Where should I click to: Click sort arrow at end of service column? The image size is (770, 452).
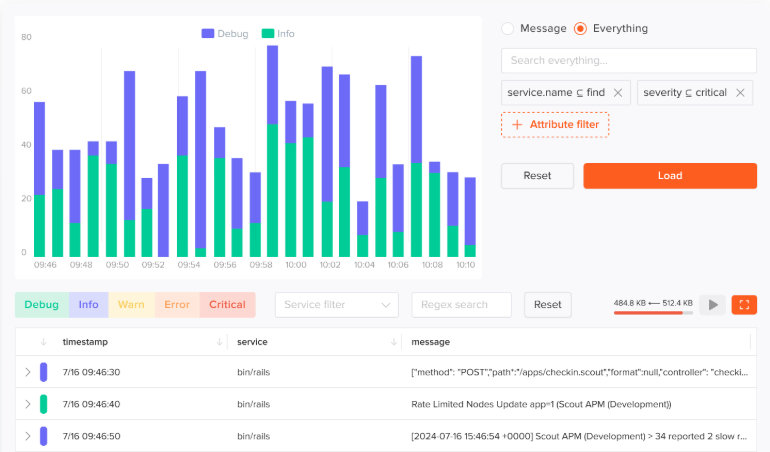click(393, 342)
